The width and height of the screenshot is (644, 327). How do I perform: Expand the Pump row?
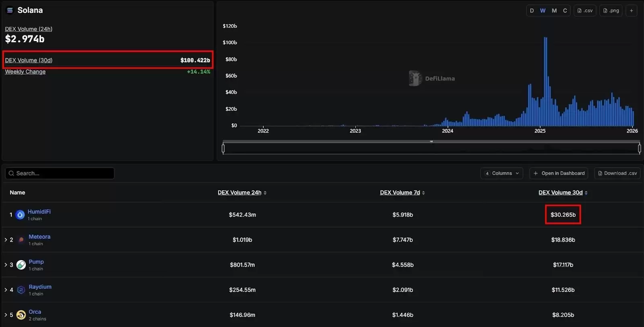[x=6, y=265]
